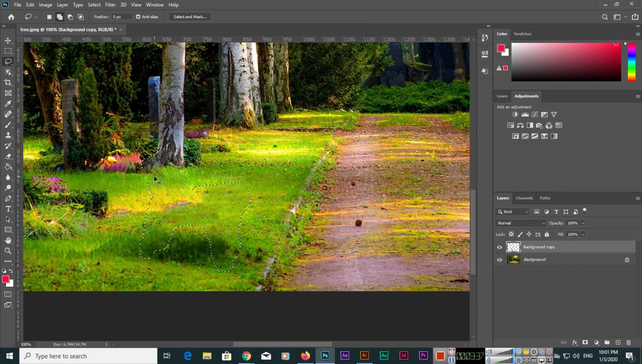
Task: Toggle the Anti-alias checkbox
Action: (138, 17)
